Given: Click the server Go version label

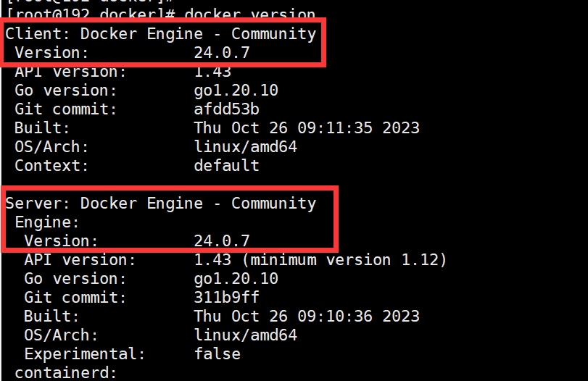Looking at the screenshot, I should (75, 279).
